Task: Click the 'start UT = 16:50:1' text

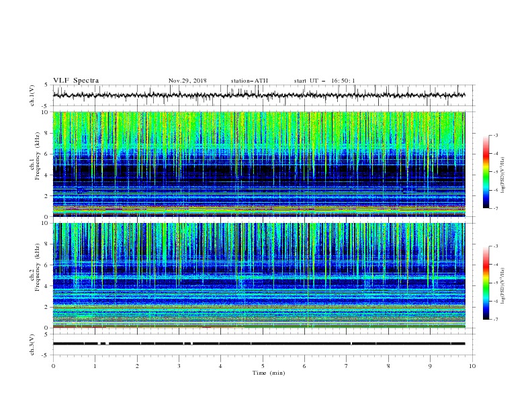Action: (324, 81)
